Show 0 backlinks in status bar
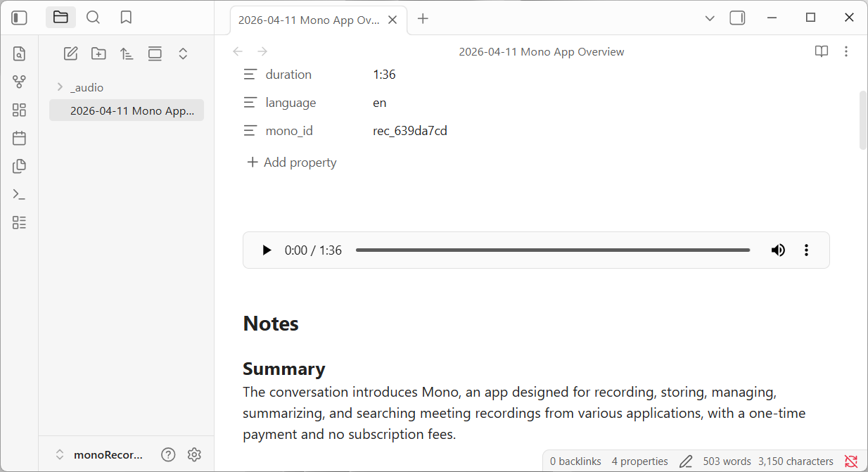Viewport: 868px width, 472px height. pos(575,461)
